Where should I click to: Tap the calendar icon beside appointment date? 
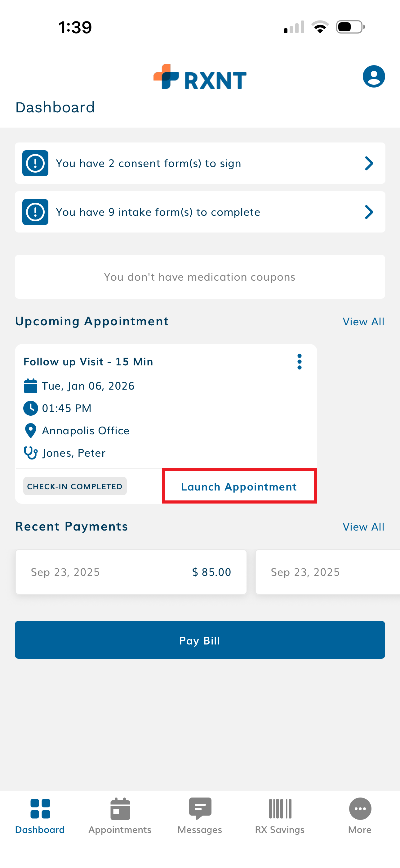pyautogui.click(x=31, y=386)
